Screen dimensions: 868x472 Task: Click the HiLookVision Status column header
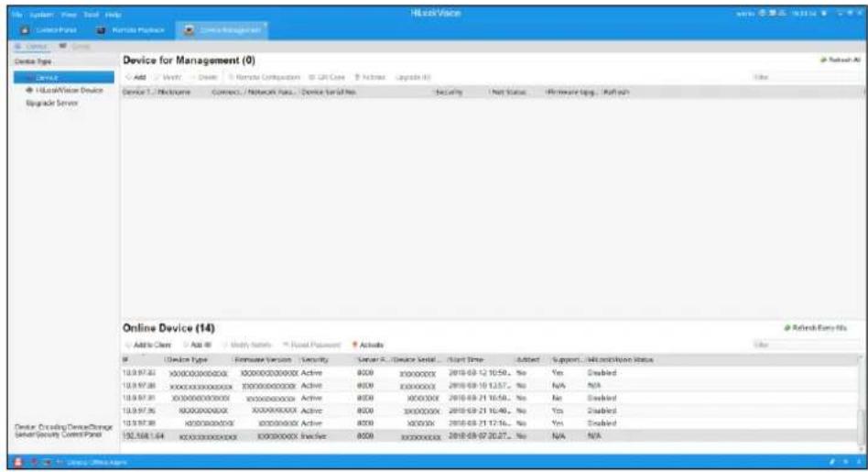620,359
